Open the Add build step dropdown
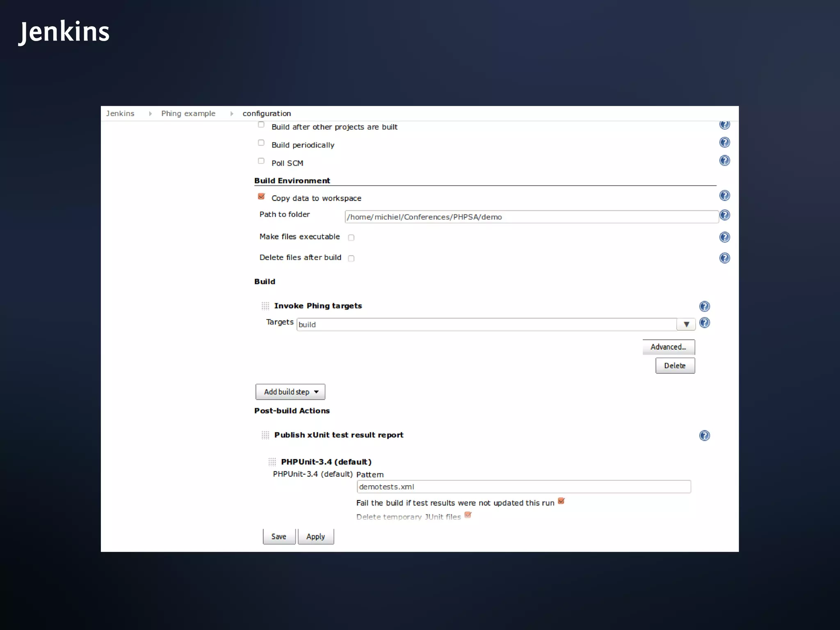Viewport: 840px width, 630px height. tap(290, 392)
